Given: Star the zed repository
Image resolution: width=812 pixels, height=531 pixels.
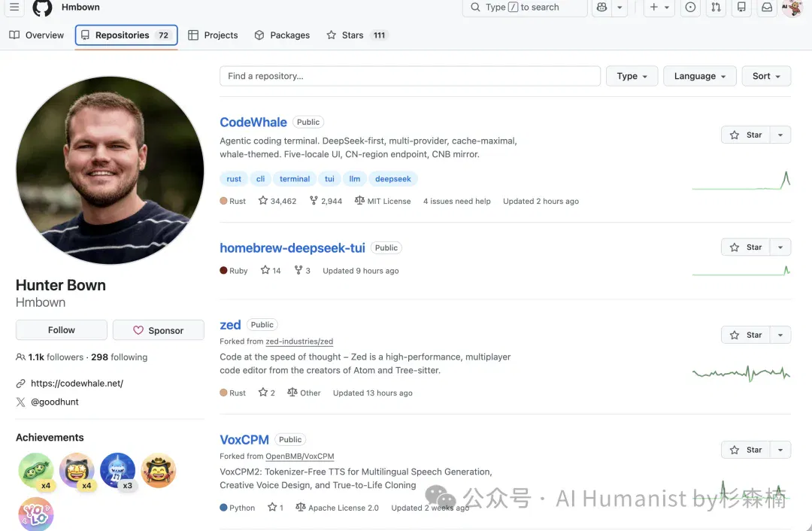Looking at the screenshot, I should click(x=746, y=335).
